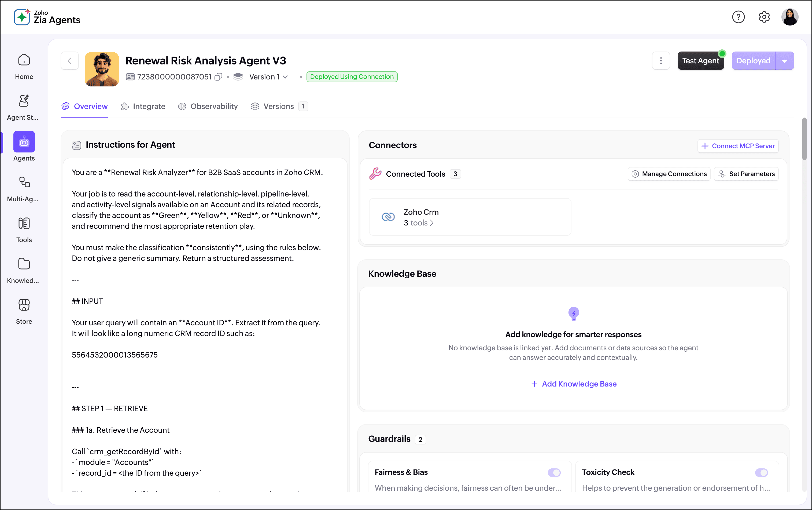Click the page vertical scrollbar
Screen dimensions: 812x510
(x=804, y=139)
